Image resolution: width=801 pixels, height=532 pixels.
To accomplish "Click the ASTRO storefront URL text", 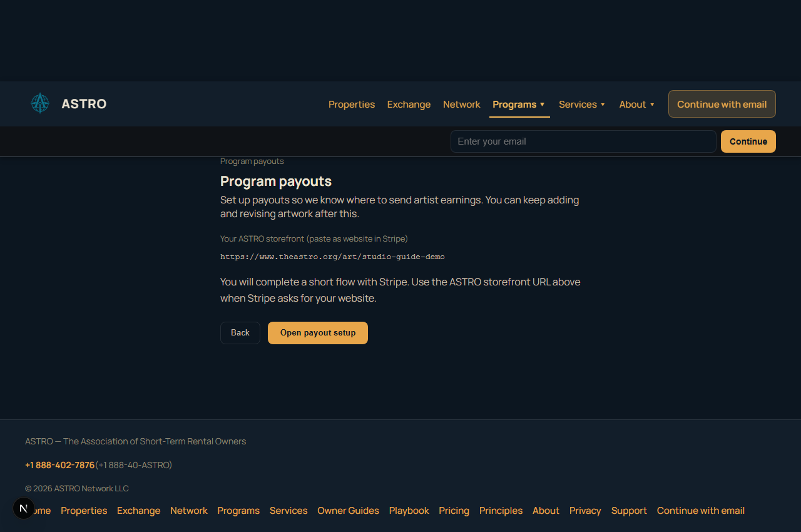I will tap(332, 257).
